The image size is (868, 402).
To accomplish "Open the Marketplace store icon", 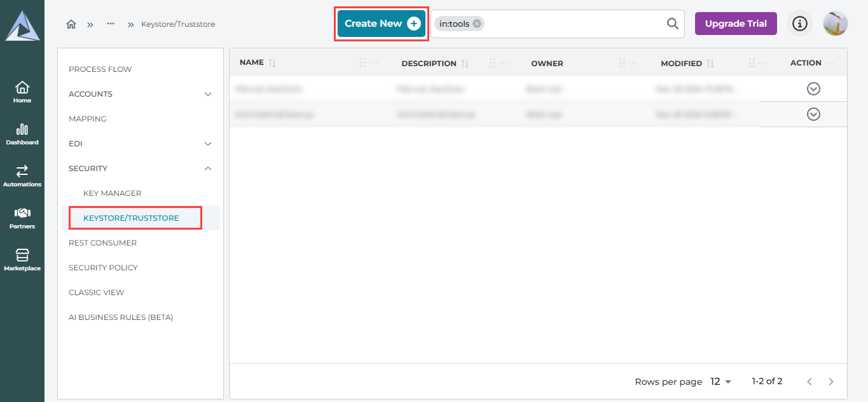I will (22, 260).
